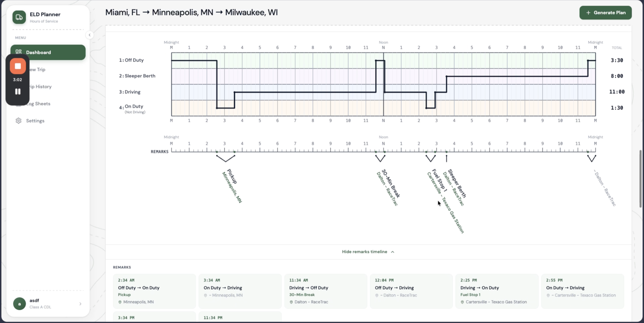The height and width of the screenshot is (323, 644).
Task: Click the TOTAL column header
Action: click(617, 48)
